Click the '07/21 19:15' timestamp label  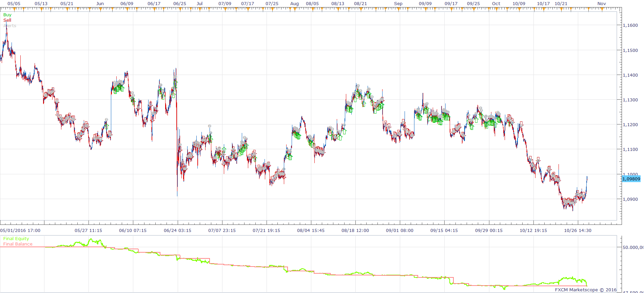(x=266, y=231)
